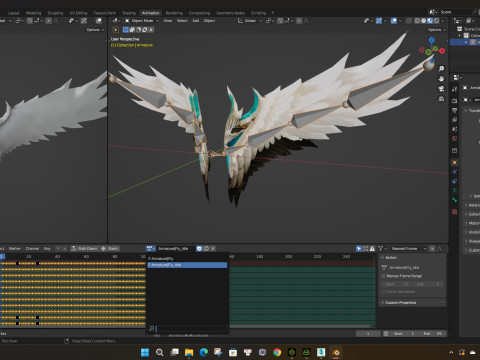Toggle proportional editing in 3D viewport header
The image size is (480, 360).
click(299, 21)
